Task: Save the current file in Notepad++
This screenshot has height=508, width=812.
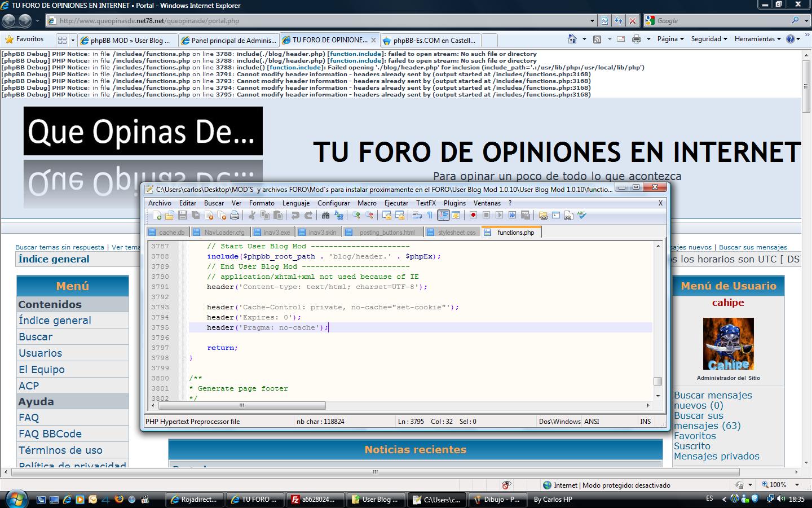Action: [x=183, y=215]
